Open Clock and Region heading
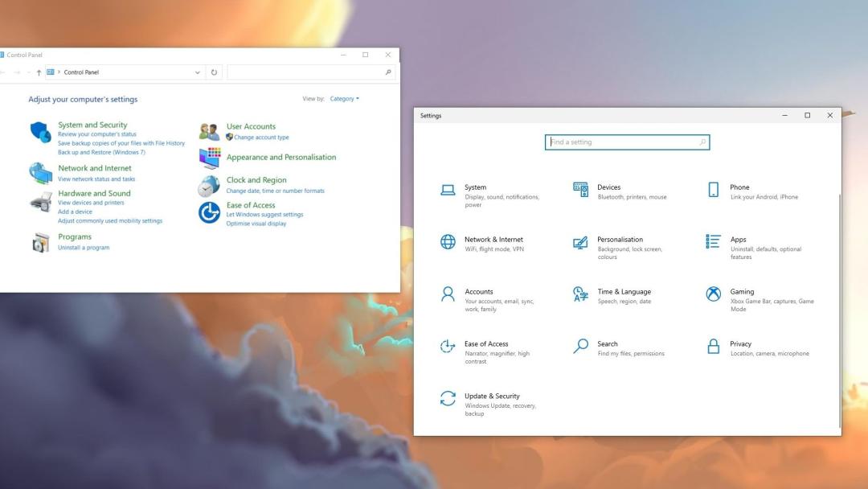This screenshot has height=489, width=868. tap(256, 180)
